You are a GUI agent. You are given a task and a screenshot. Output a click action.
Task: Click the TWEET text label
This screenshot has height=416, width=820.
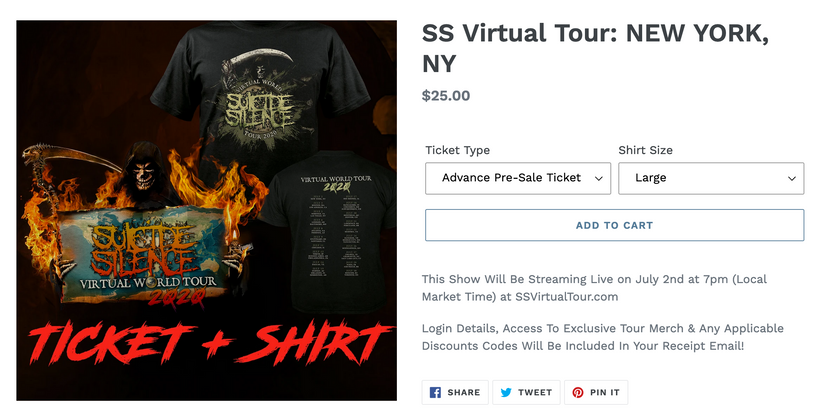pyautogui.click(x=535, y=392)
